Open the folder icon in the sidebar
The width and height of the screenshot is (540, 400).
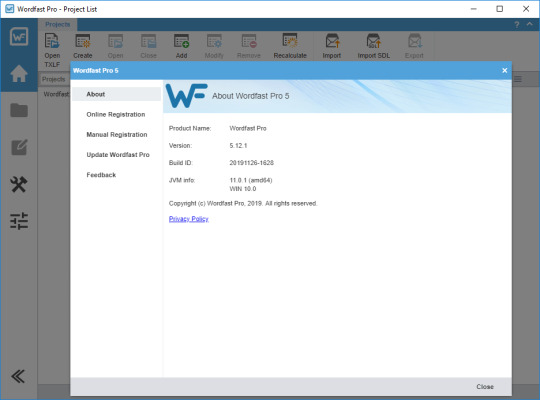pyautogui.click(x=19, y=110)
